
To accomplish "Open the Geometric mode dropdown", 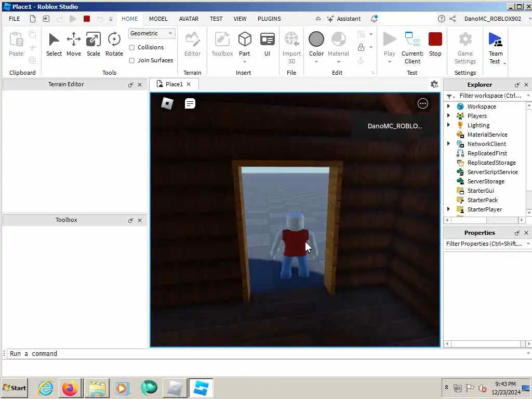I will [152, 33].
